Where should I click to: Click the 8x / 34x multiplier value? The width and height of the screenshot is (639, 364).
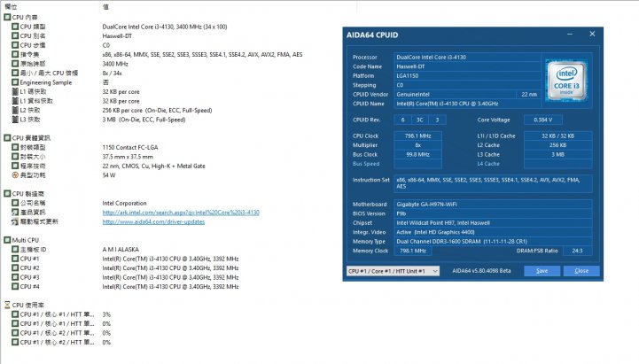112,74
